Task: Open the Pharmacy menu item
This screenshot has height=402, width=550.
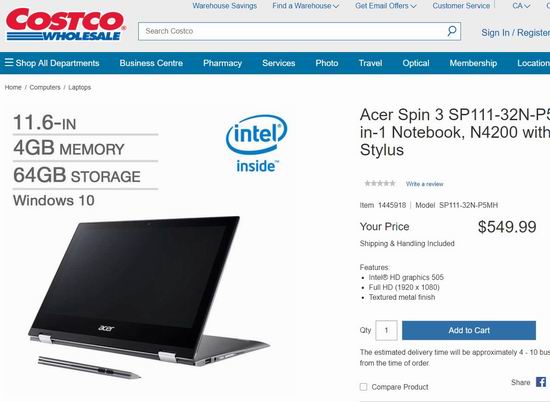Action: coord(222,63)
